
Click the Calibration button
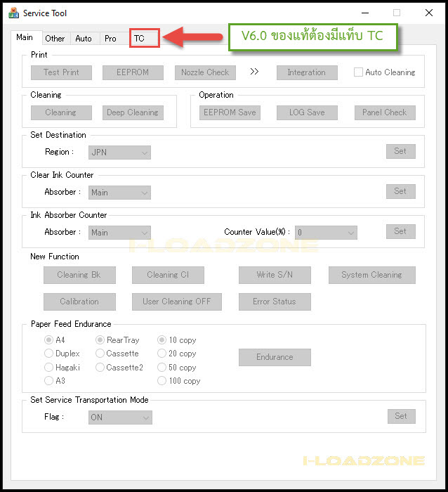click(79, 302)
